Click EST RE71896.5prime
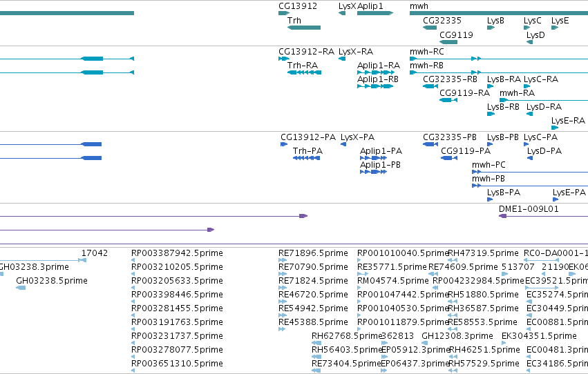Viewport: 588px width, 374px height. click(x=313, y=253)
